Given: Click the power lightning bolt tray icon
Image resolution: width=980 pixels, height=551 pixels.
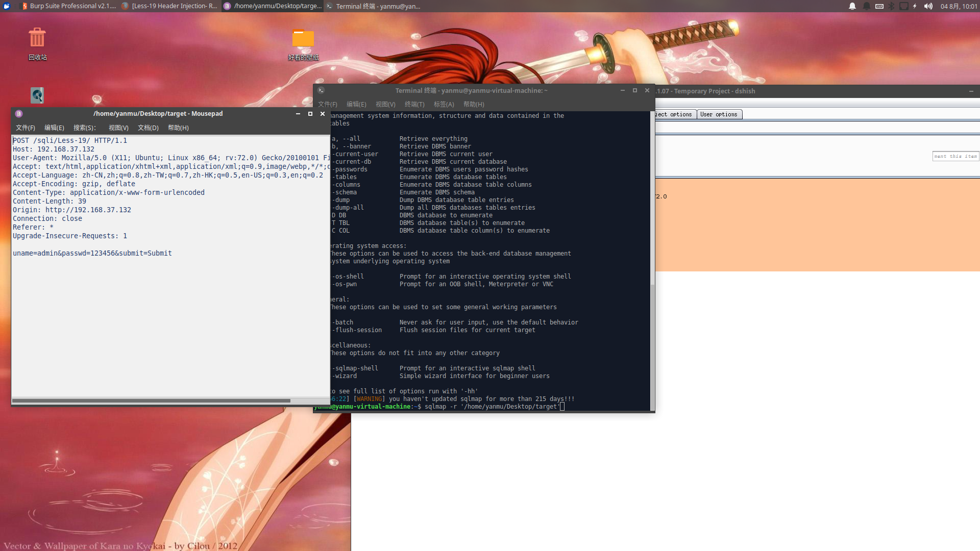Looking at the screenshot, I should [915, 6].
